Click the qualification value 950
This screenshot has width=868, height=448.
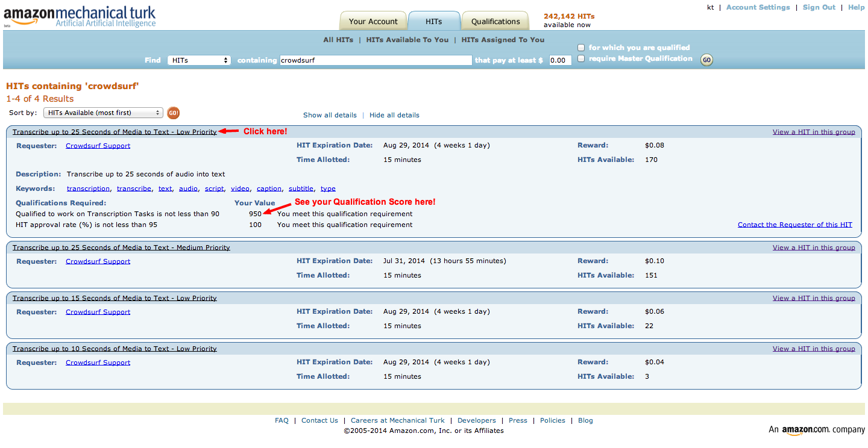pyautogui.click(x=256, y=214)
